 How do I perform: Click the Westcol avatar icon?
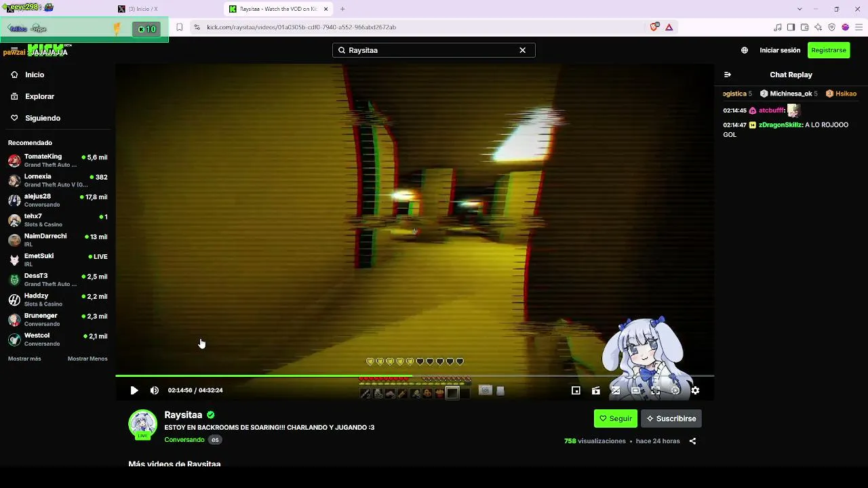(14, 340)
